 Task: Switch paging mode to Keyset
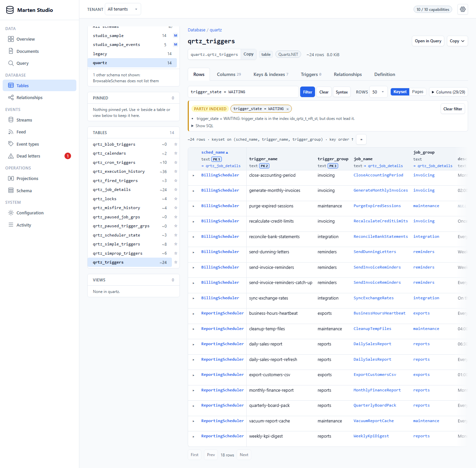coord(400,92)
